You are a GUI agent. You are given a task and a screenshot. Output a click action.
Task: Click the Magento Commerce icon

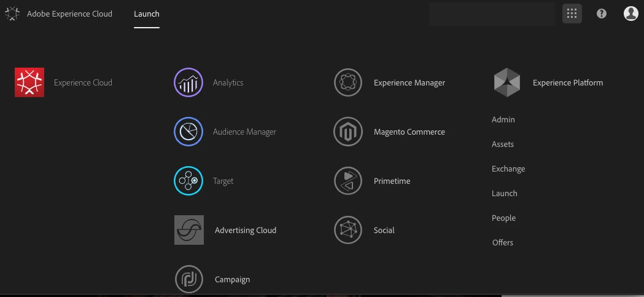pyautogui.click(x=348, y=132)
